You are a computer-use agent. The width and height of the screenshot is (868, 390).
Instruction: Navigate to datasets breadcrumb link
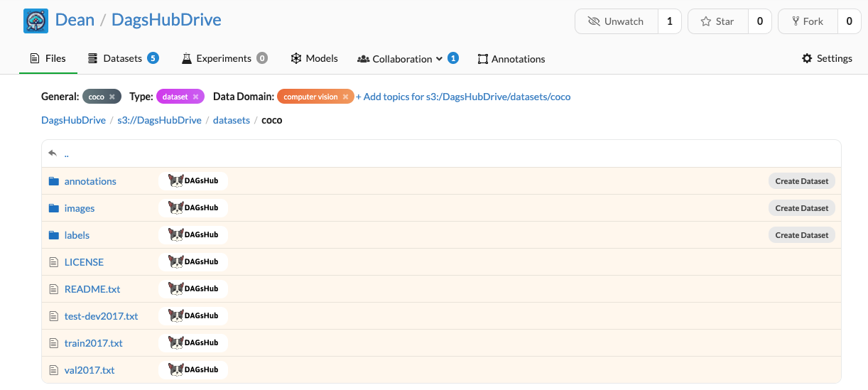232,120
